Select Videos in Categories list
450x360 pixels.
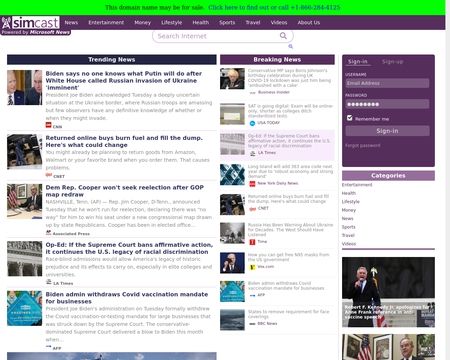349,244
